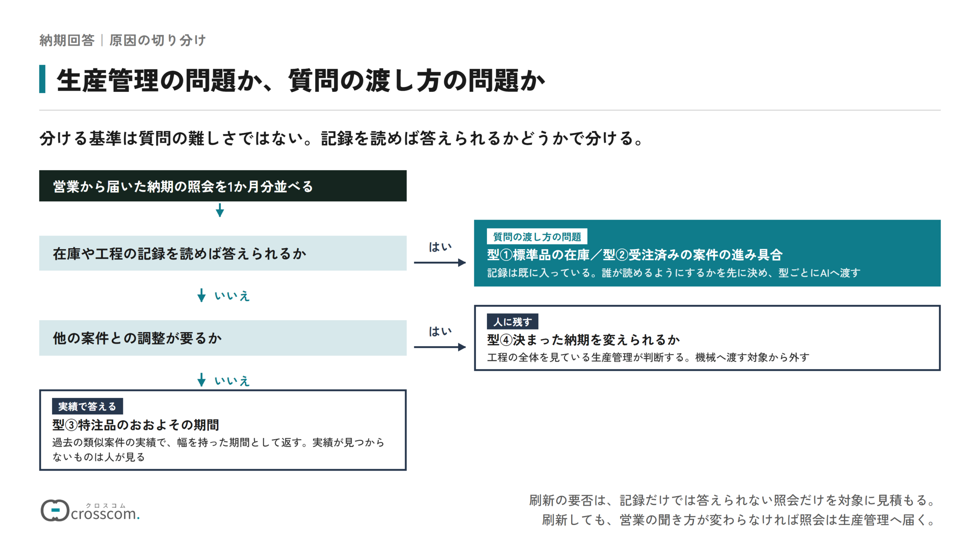Click the dark box '営業から届いた納期の照会を1か月分並べる'
Viewport: 980px width, 551px height.
pos(223,186)
